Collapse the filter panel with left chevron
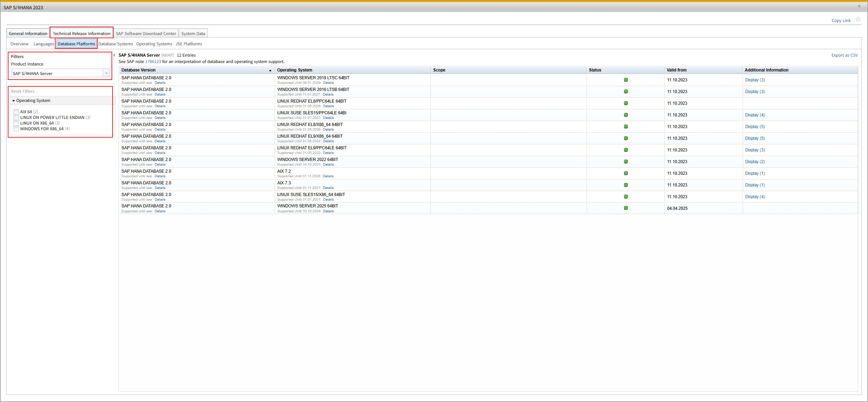 coord(114,55)
